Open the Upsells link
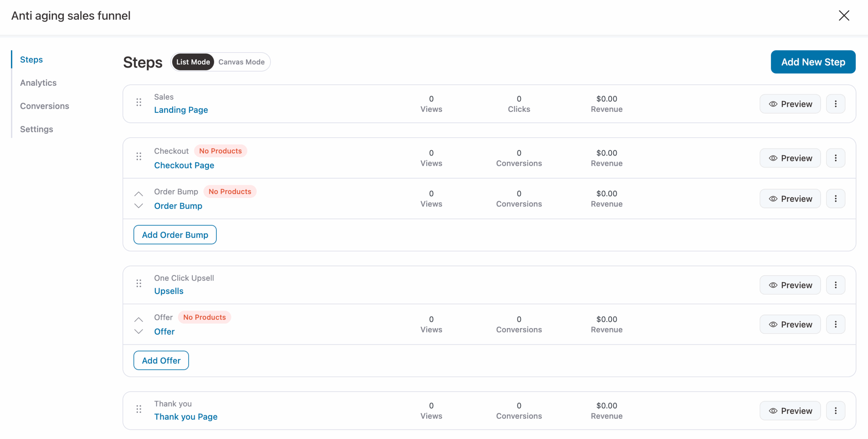Viewport: 868px width, 439px height. [x=169, y=291]
